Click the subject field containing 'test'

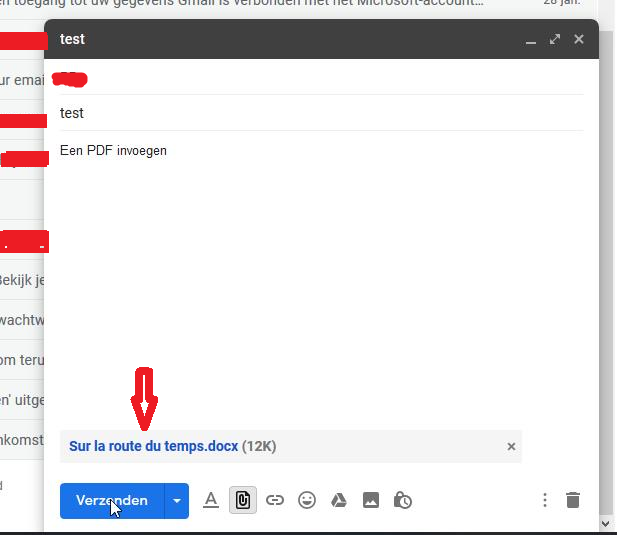[x=320, y=113]
